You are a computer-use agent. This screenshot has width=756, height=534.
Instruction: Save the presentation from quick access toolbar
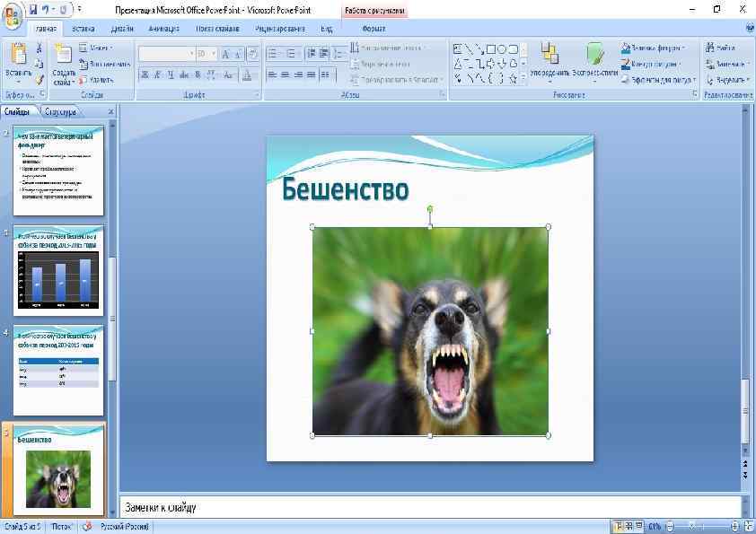(x=33, y=10)
